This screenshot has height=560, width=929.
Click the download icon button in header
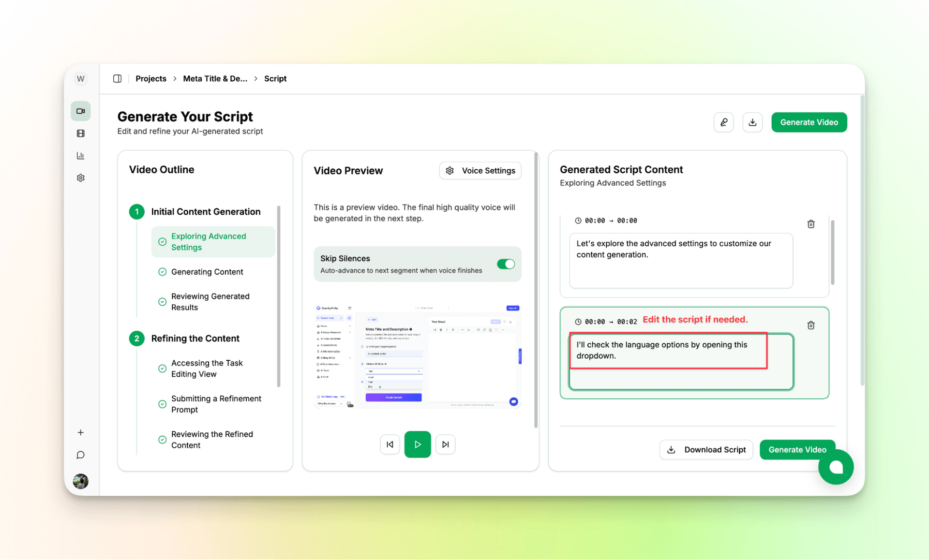pyautogui.click(x=752, y=122)
